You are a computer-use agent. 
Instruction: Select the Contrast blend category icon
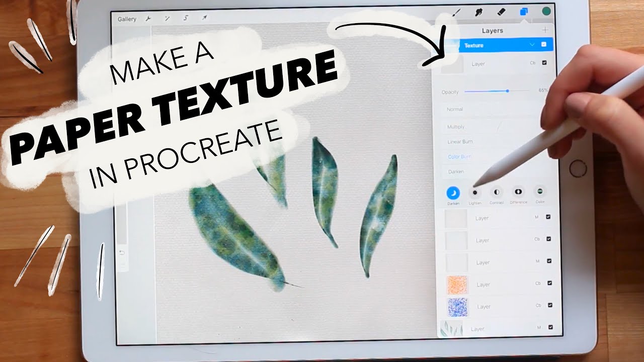pyautogui.click(x=497, y=192)
